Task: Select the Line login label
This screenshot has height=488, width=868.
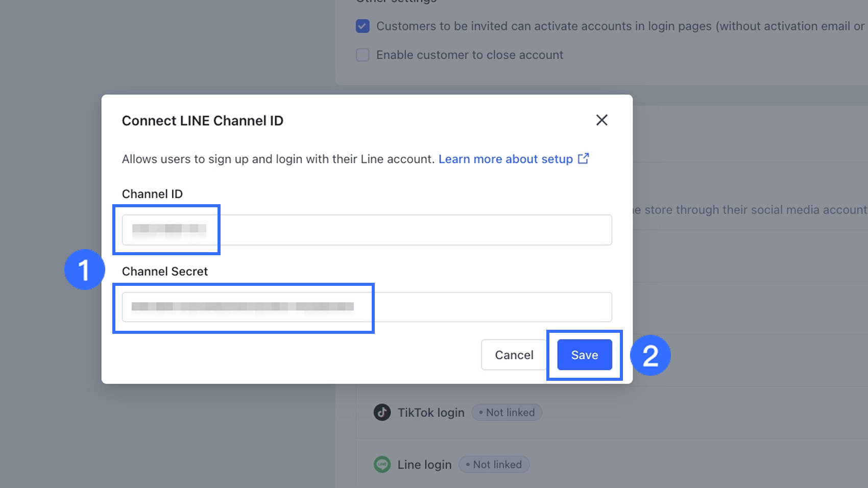Action: coord(424,465)
